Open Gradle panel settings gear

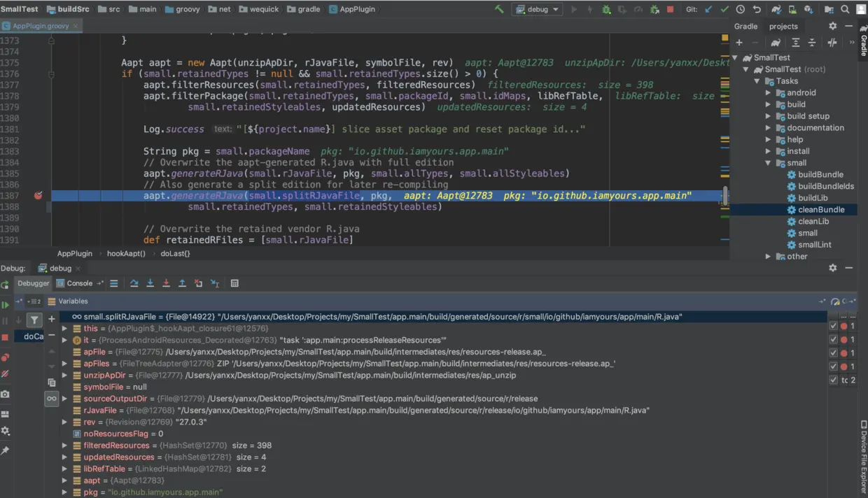[832, 26]
